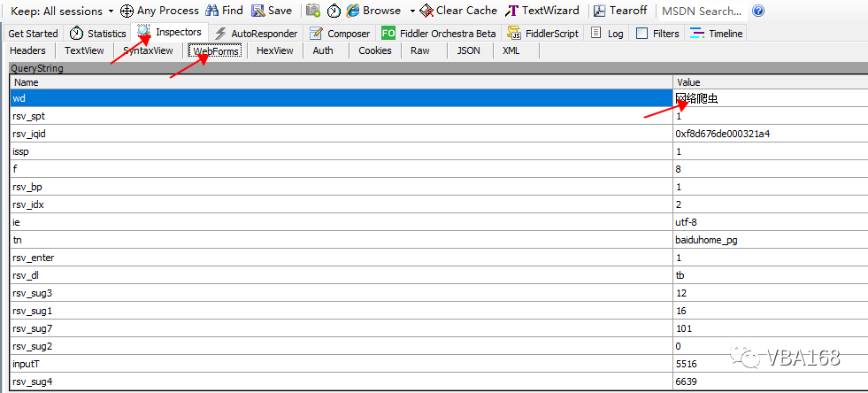Click the 101 value cell
Image resolution: width=868 pixels, height=393 pixels.
[x=771, y=328]
